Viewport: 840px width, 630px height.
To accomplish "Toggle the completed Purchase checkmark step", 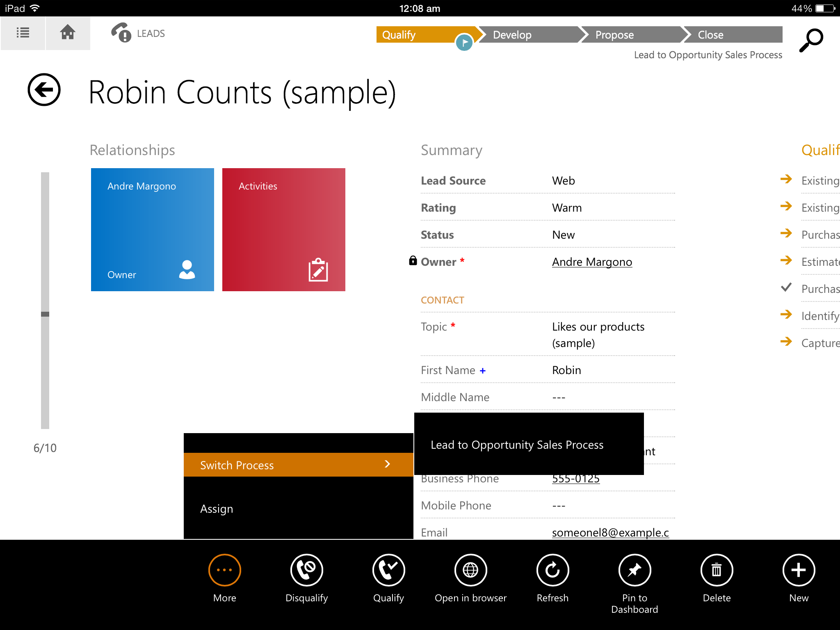I will tap(786, 288).
